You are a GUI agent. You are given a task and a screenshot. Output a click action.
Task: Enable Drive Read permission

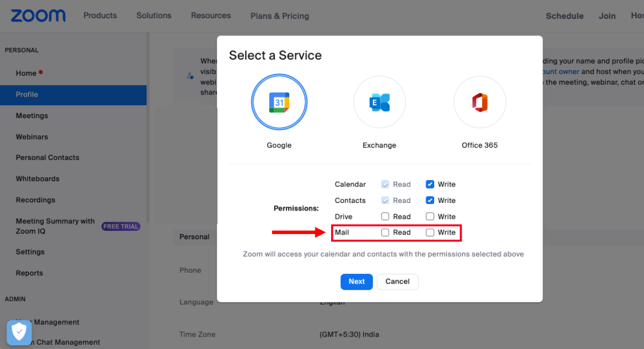click(385, 216)
